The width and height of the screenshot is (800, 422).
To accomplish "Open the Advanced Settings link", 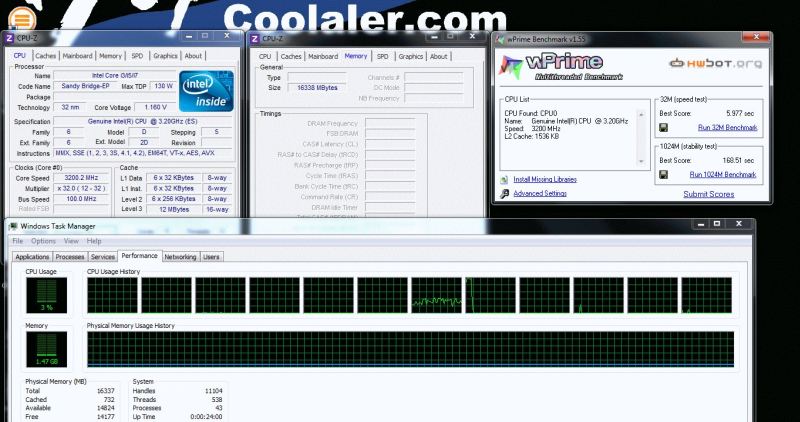I will pyautogui.click(x=540, y=193).
